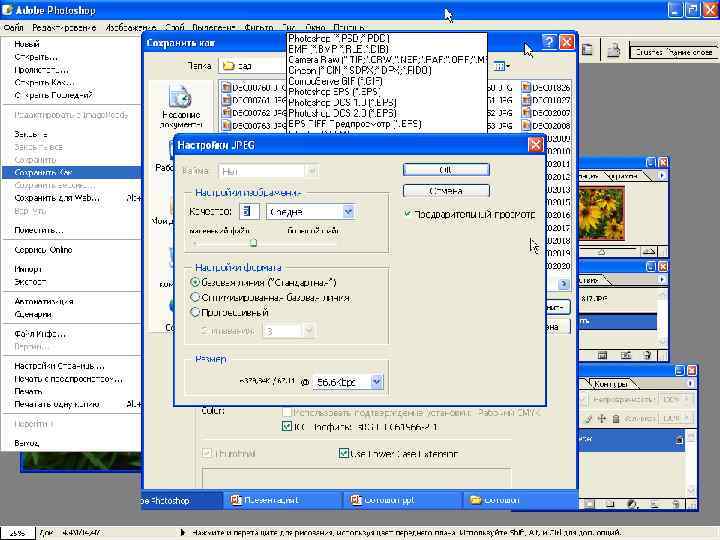The height and width of the screenshot is (540, 720).
Task: Select file DSC00760.JPG in file list
Action: tap(254, 87)
